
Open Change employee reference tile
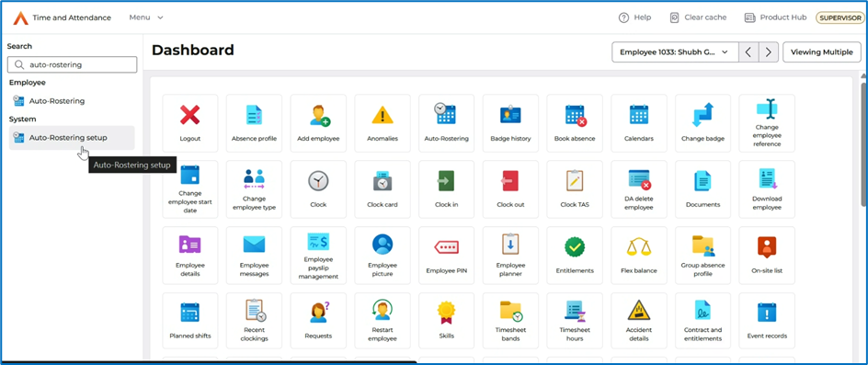tap(767, 123)
